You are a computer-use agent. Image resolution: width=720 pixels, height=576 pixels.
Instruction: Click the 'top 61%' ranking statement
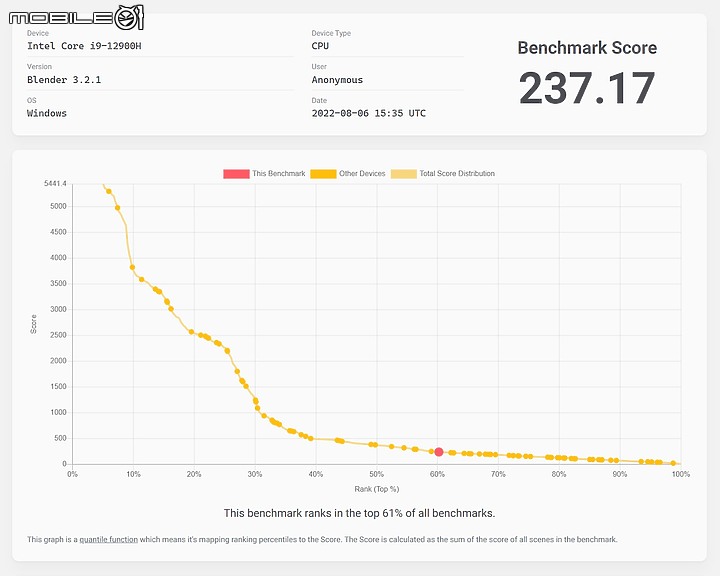[x=359, y=513]
